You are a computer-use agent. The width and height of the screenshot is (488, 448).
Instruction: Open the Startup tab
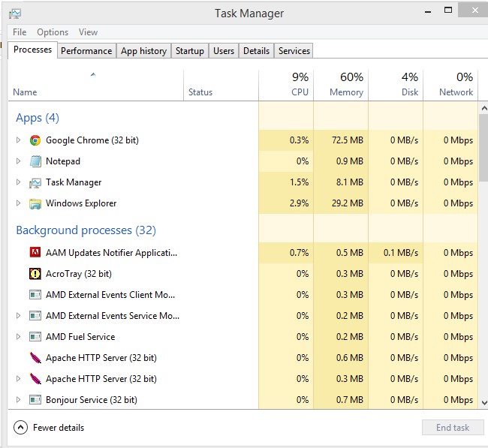point(189,51)
